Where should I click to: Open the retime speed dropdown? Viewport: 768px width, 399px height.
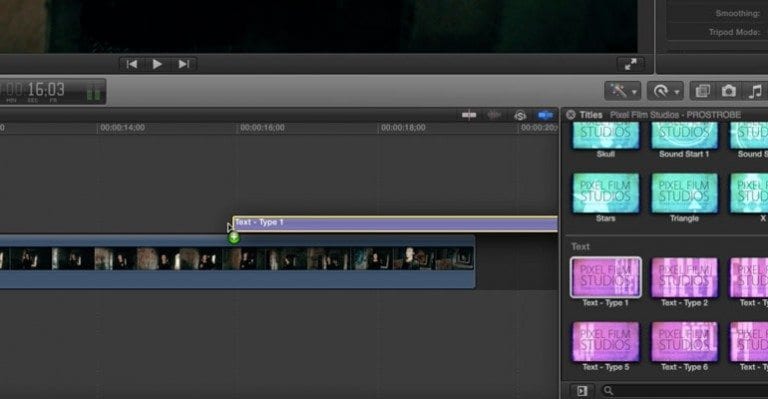(665, 91)
